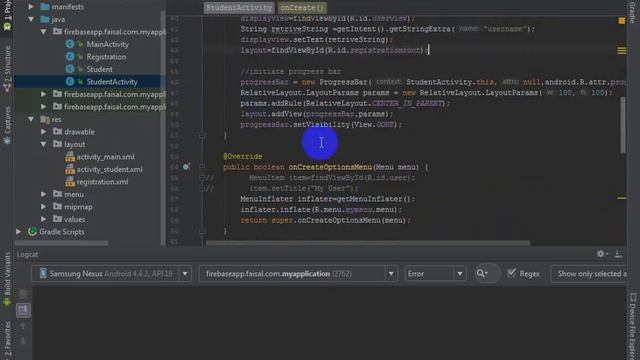
Task: Click the Logcat search input field
Action: (x=487, y=273)
